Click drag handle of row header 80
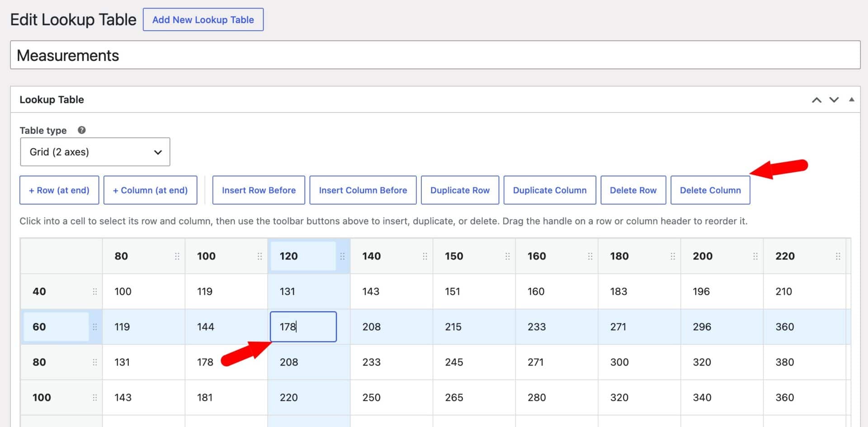This screenshot has width=868, height=427. click(x=94, y=362)
